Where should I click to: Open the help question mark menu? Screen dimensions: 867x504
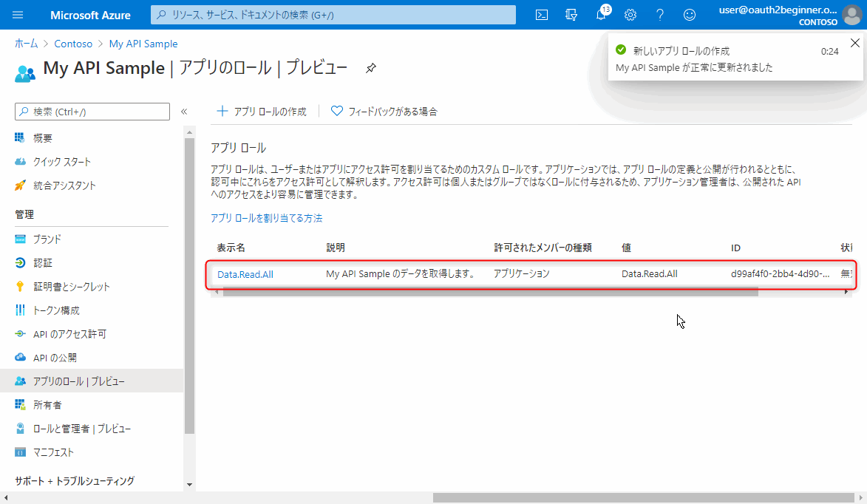[659, 15]
